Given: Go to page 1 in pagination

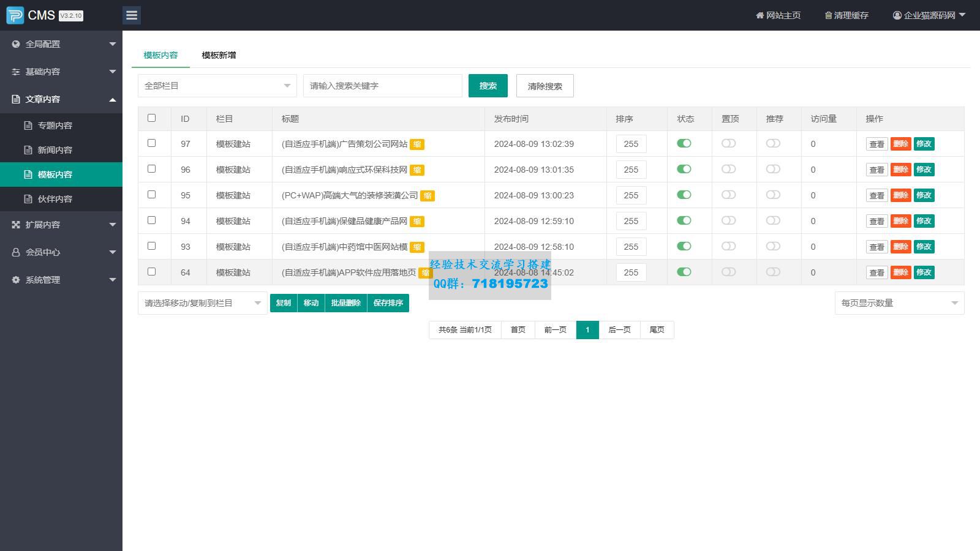Looking at the screenshot, I should [587, 330].
